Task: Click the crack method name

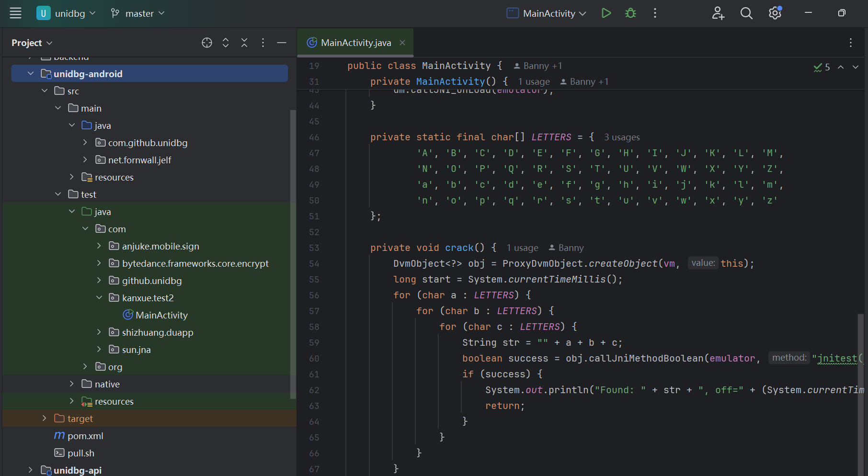Action: 459,248
